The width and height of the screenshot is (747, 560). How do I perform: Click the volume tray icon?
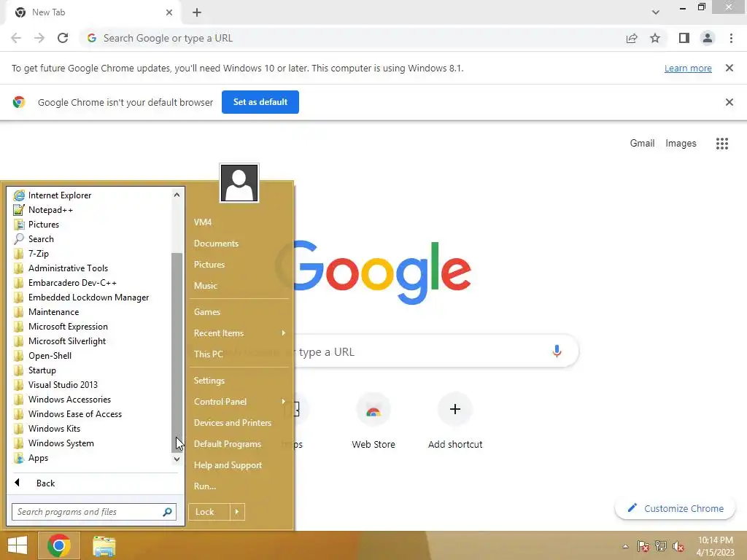[678, 546]
